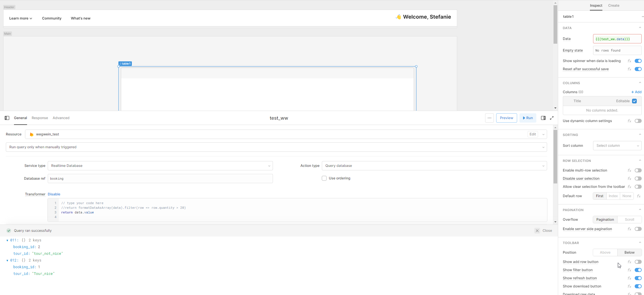The width and height of the screenshot is (644, 295).
Task: Click the three-dots query options icon
Action: (489, 118)
